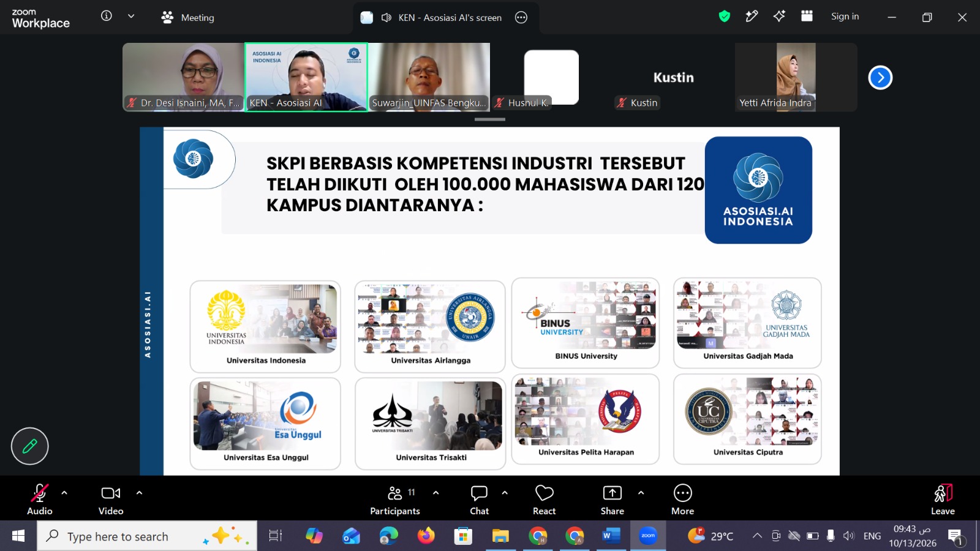The height and width of the screenshot is (551, 980).
Task: Open Word from the taskbar
Action: pyautogui.click(x=611, y=536)
